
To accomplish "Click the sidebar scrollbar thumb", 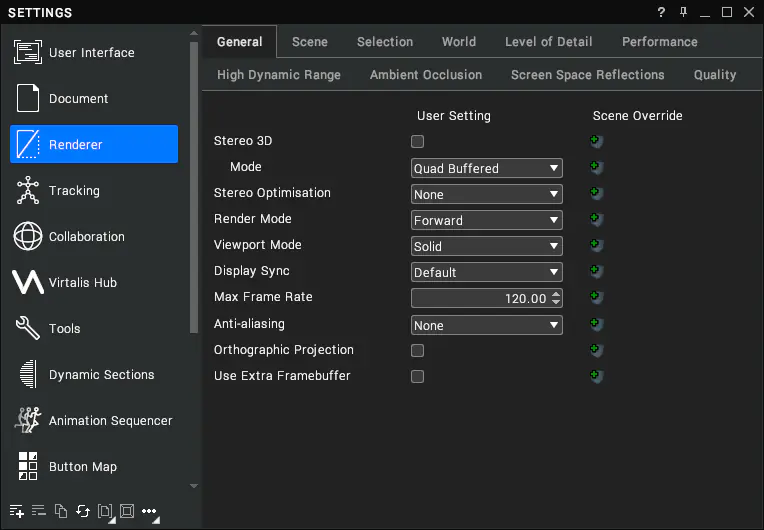I will coord(193,188).
